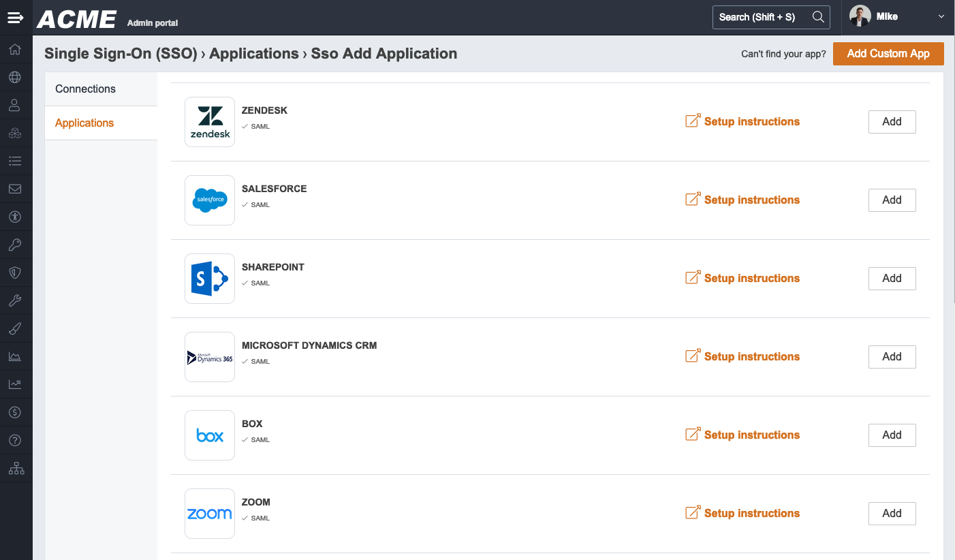Go to Applications breadcrumb in page title
The image size is (955, 560).
click(254, 54)
